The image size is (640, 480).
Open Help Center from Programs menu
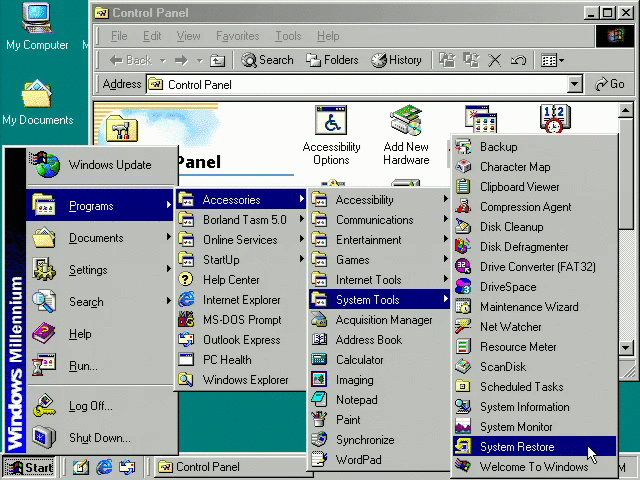[x=241, y=280]
